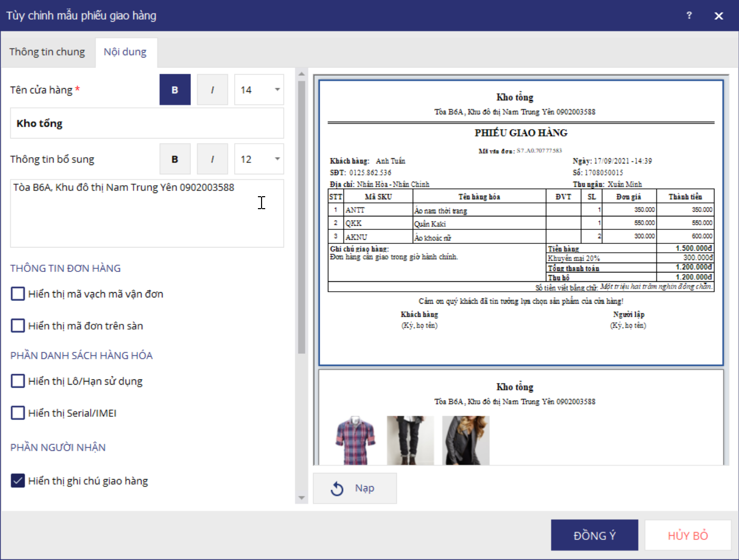Image resolution: width=739 pixels, height=560 pixels.
Task: Click the help question mark icon
Action: pos(689,16)
